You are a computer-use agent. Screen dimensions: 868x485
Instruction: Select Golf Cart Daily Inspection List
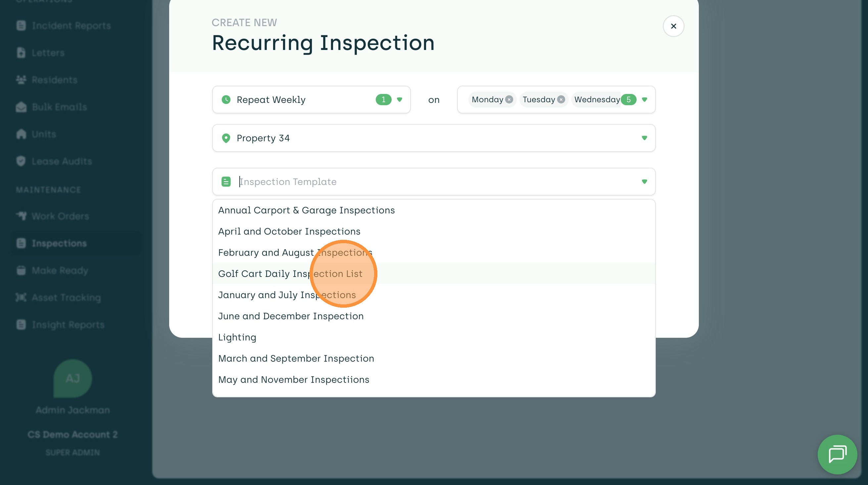click(x=290, y=274)
